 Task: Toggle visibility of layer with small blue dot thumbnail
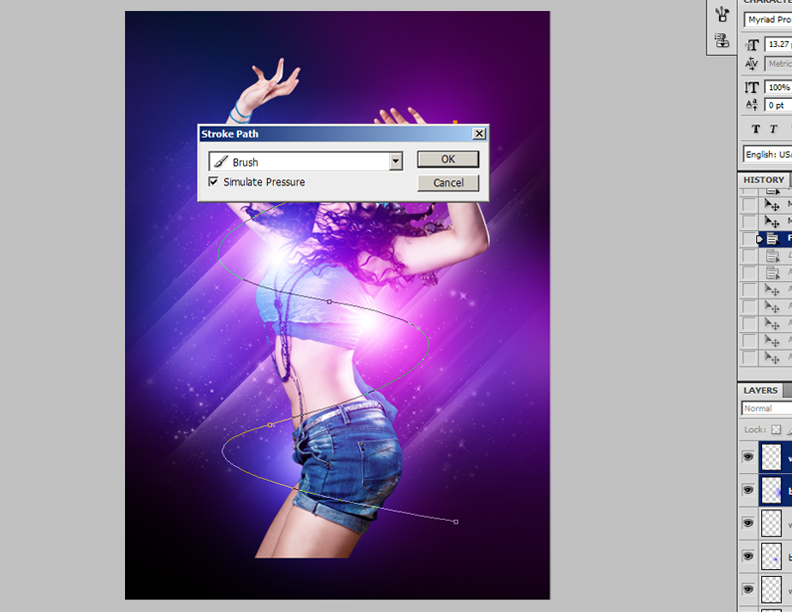[748, 556]
